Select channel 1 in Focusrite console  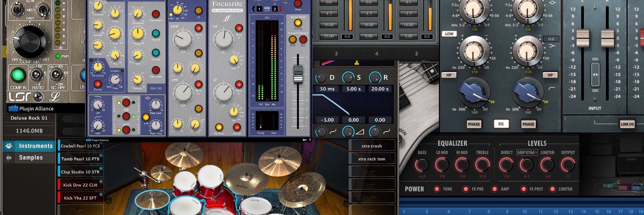coord(259,9)
